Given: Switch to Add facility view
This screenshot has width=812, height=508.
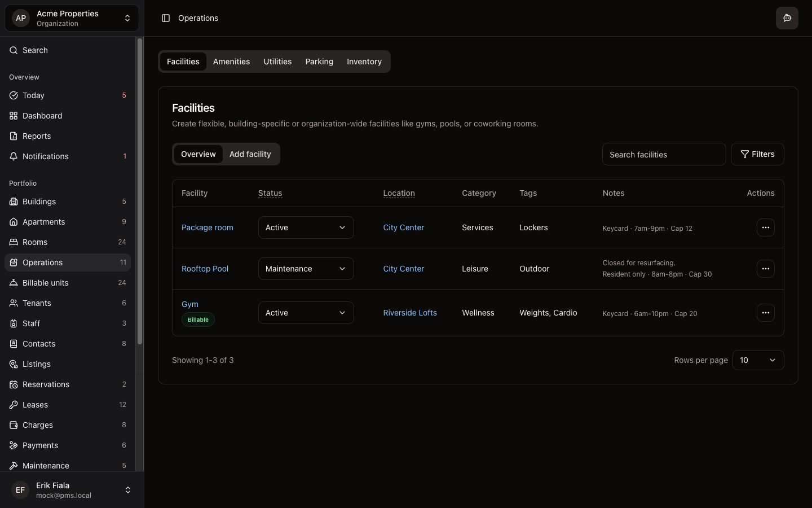Looking at the screenshot, I should tap(250, 154).
